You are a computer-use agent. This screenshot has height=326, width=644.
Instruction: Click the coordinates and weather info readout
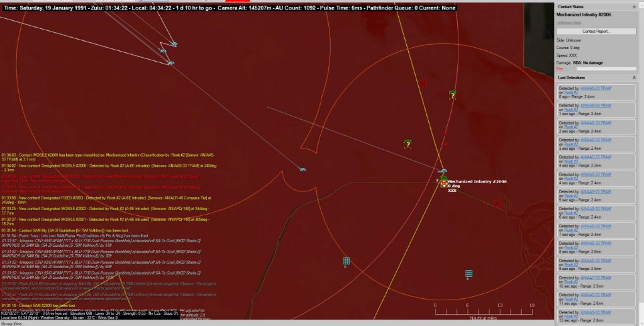(x=89, y=315)
